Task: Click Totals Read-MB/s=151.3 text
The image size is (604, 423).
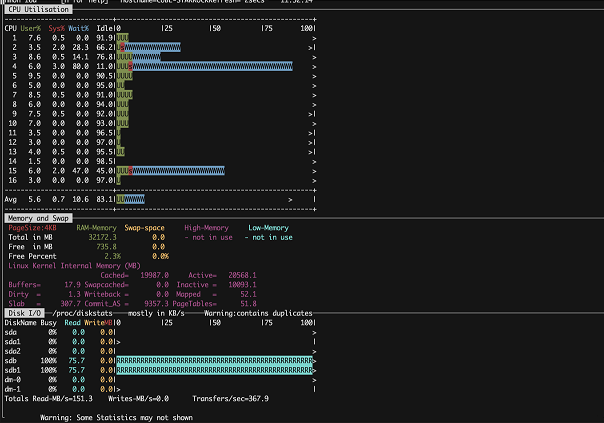Action: coord(49,399)
